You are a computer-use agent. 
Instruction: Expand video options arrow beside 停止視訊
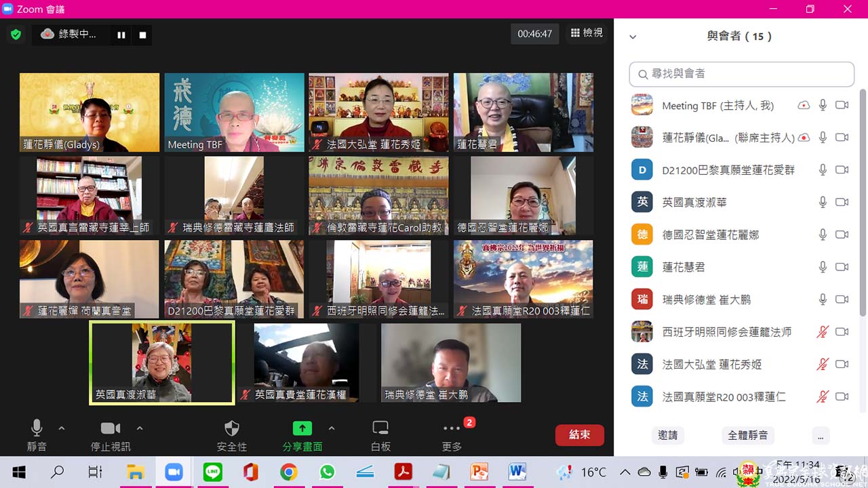click(x=140, y=428)
